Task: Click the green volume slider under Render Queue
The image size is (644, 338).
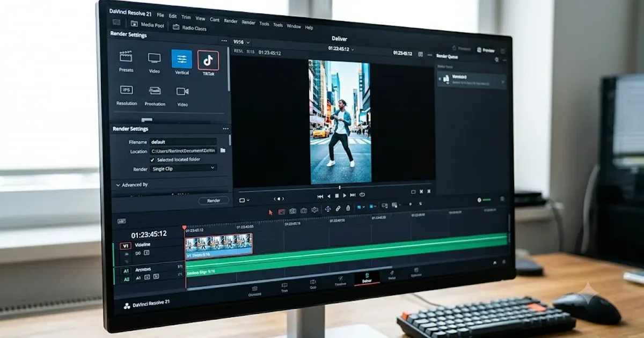Action: point(487,200)
